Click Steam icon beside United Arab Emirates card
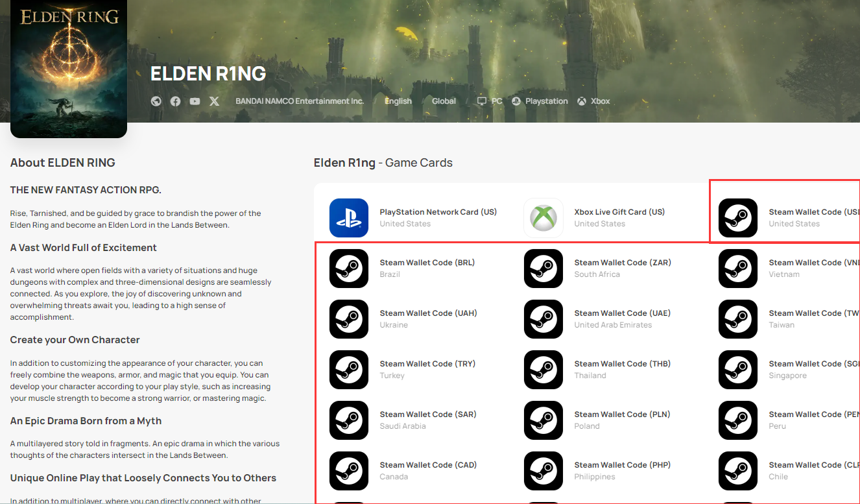Image resolution: width=860 pixels, height=504 pixels. [x=543, y=319]
